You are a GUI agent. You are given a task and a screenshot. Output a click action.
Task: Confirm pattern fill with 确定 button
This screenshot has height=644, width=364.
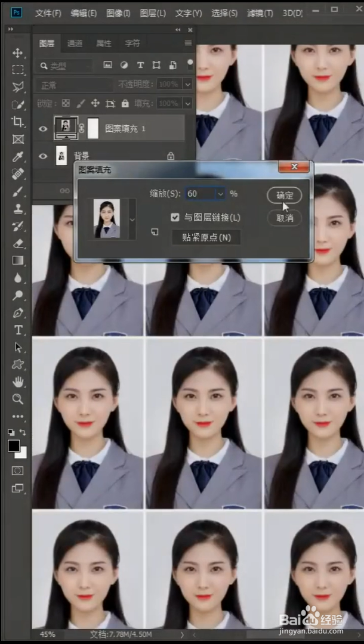284,196
